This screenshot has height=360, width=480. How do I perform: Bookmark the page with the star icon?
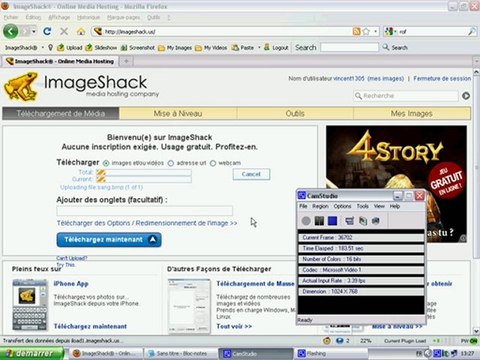click(x=366, y=32)
